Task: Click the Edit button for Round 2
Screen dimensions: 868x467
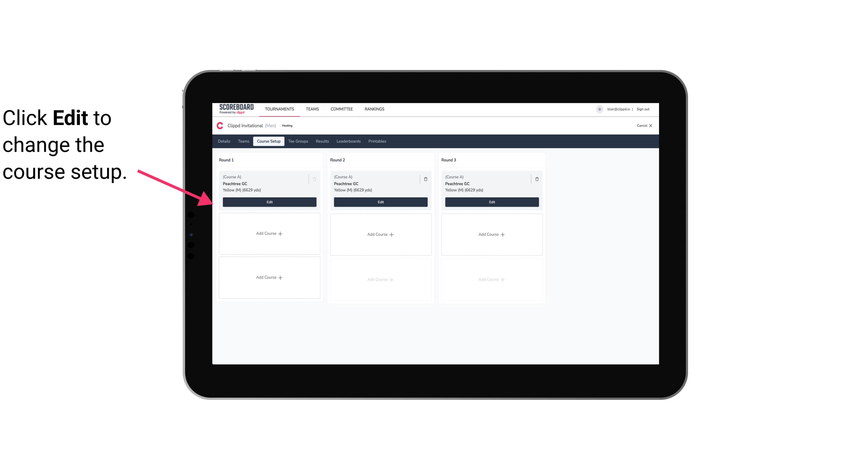Action: coord(380,201)
